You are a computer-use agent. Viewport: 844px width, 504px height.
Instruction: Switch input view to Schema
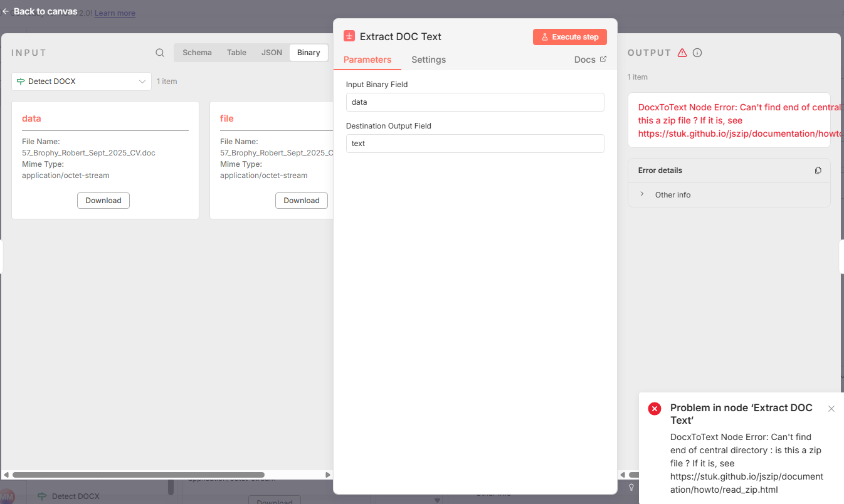pos(197,52)
